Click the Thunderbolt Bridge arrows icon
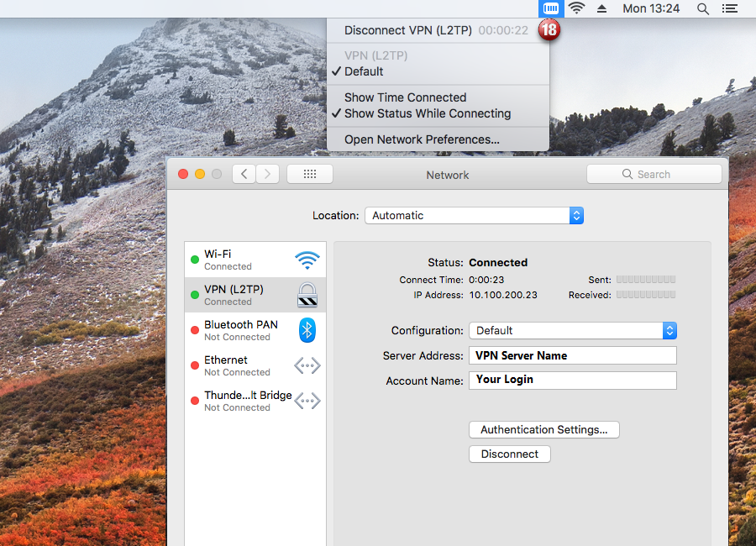The width and height of the screenshot is (756, 546). pos(307,401)
